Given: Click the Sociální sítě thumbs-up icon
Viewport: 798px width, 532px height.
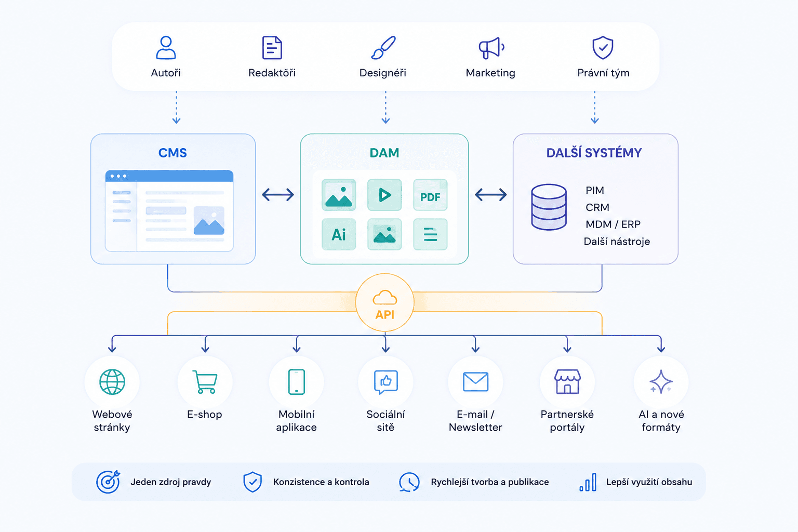Looking at the screenshot, I should pos(385,382).
